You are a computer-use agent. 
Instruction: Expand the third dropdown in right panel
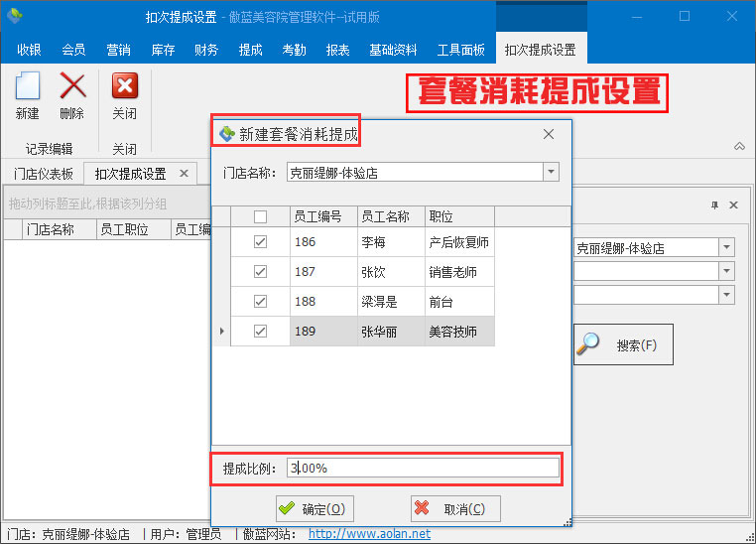(x=727, y=294)
